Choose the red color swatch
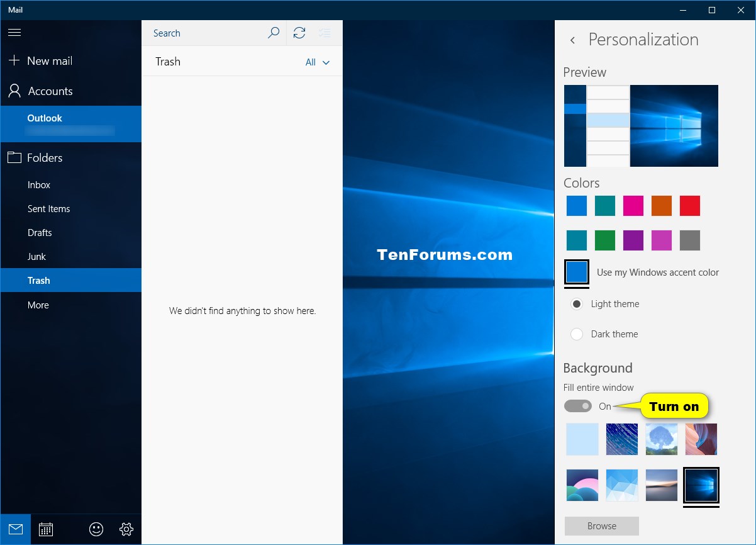The width and height of the screenshot is (756, 545). click(x=690, y=206)
